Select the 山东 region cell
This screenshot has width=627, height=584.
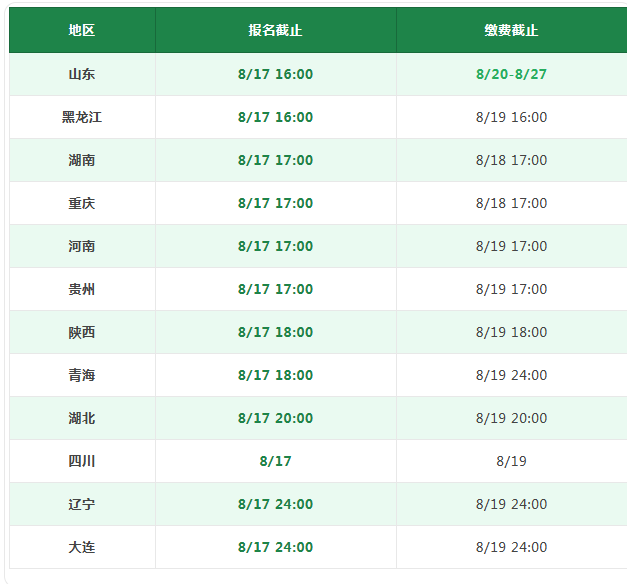pos(82,74)
